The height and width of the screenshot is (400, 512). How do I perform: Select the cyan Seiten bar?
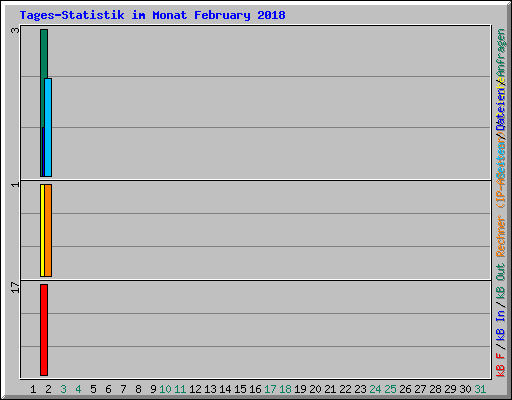48,127
